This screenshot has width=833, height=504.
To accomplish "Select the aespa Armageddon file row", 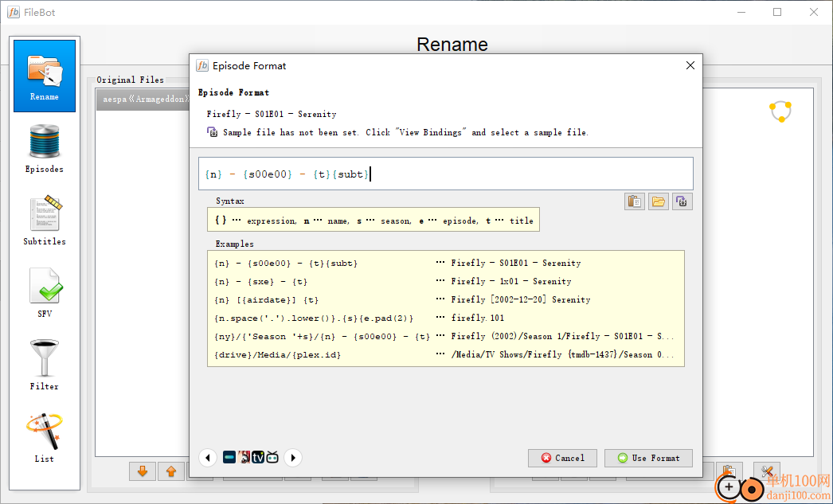I will pyautogui.click(x=143, y=100).
